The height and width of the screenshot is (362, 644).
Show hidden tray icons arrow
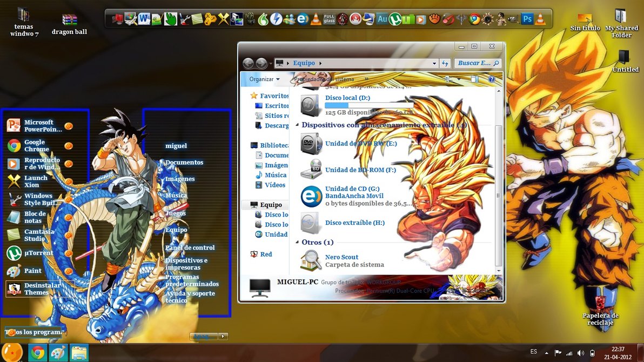click(546, 353)
